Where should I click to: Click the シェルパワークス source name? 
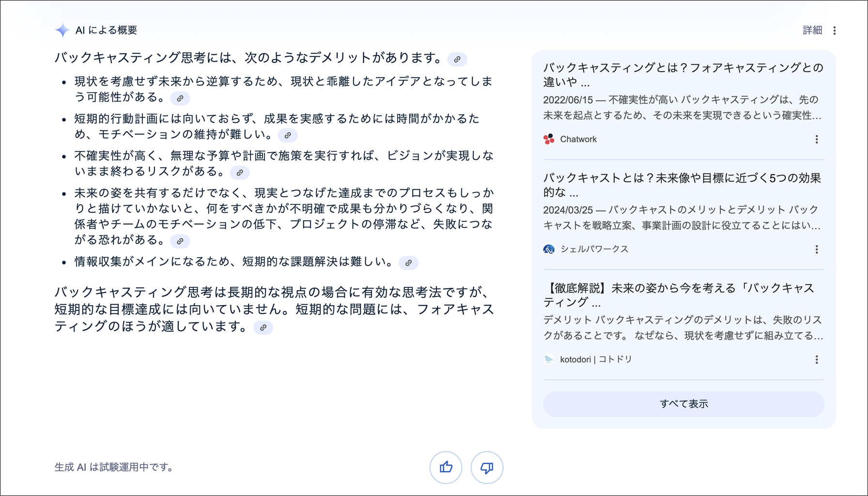click(594, 249)
